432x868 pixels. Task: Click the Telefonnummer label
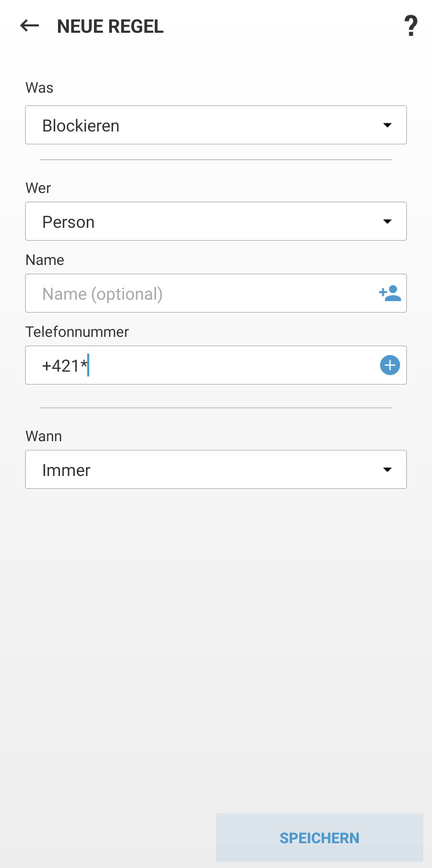coord(77,332)
